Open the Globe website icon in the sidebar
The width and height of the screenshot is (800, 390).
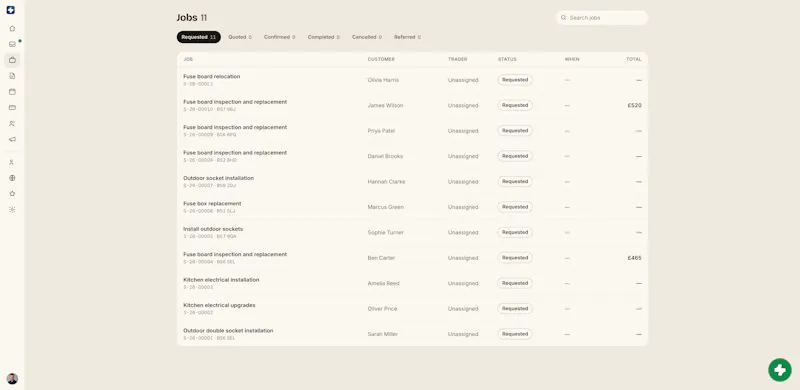tap(12, 178)
